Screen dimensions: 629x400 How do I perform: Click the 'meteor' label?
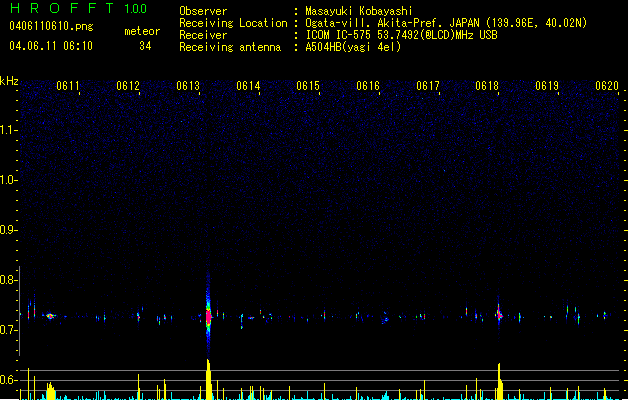142,31
